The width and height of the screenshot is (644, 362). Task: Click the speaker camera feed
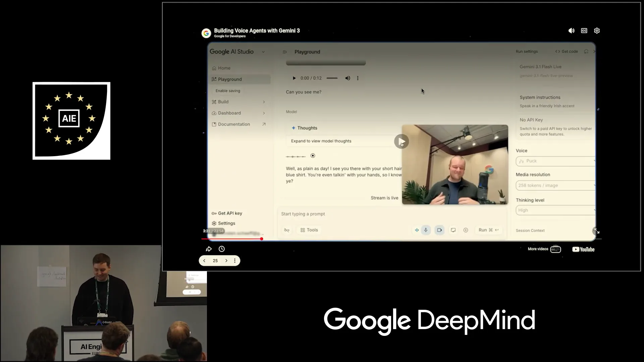(x=104, y=303)
